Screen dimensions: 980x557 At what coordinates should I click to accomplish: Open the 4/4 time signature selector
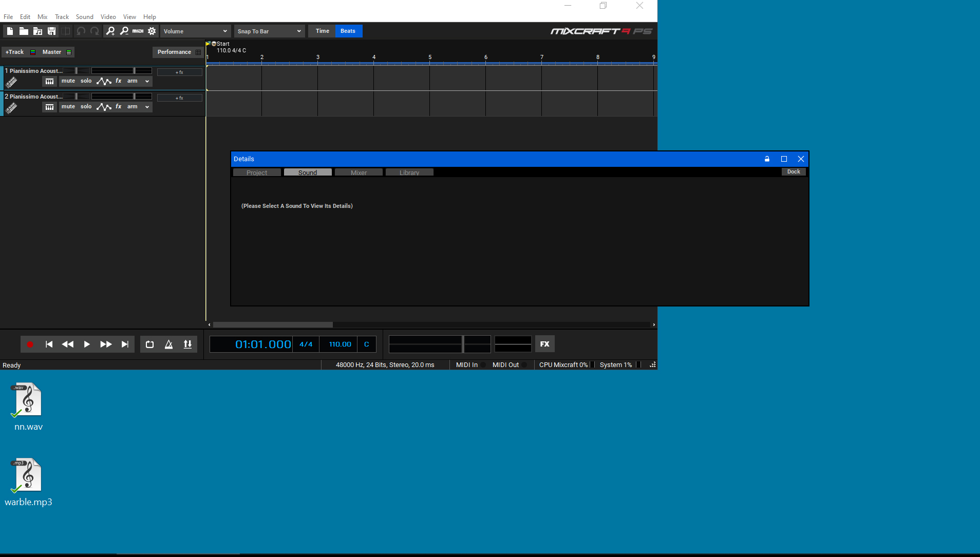(x=306, y=344)
